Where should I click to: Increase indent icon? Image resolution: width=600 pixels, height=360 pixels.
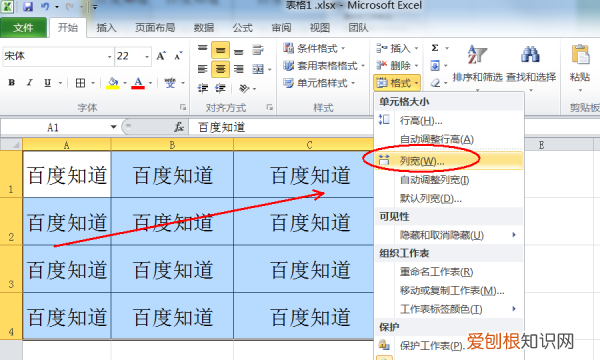pos(220,88)
